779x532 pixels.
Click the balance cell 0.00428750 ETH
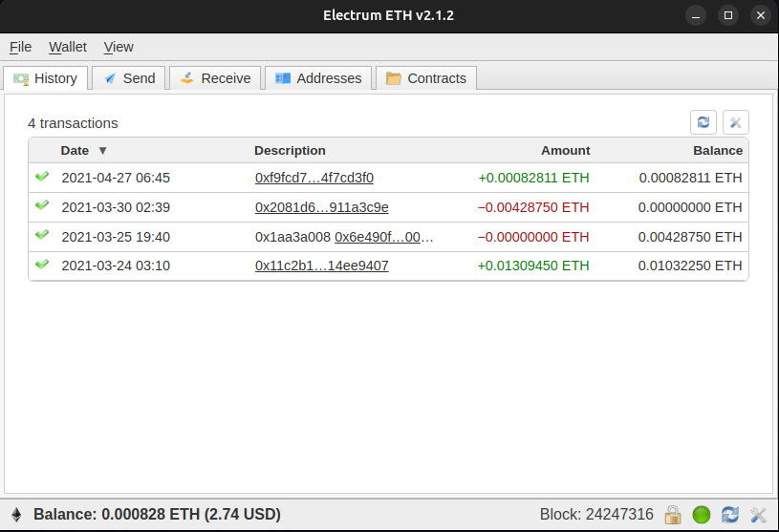690,237
